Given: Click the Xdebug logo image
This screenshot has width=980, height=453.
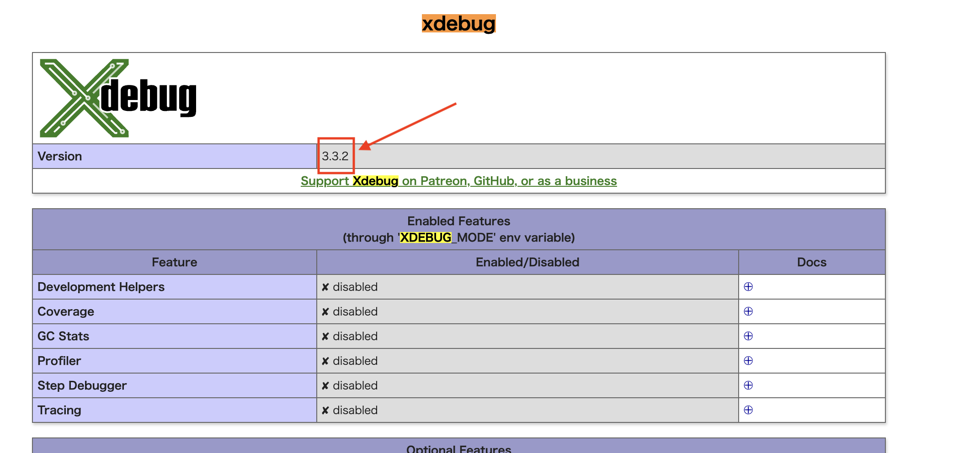Looking at the screenshot, I should pos(118,98).
